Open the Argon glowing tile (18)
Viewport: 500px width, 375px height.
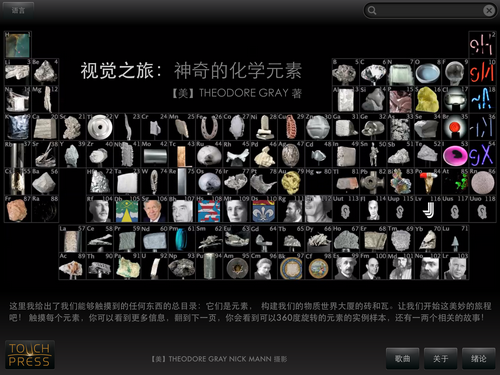coord(482,99)
